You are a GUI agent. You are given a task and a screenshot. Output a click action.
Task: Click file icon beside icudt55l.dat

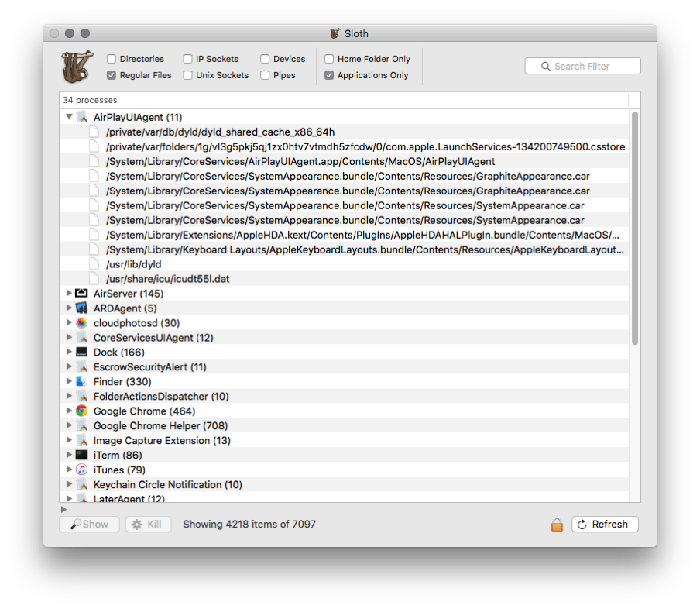pos(94,278)
